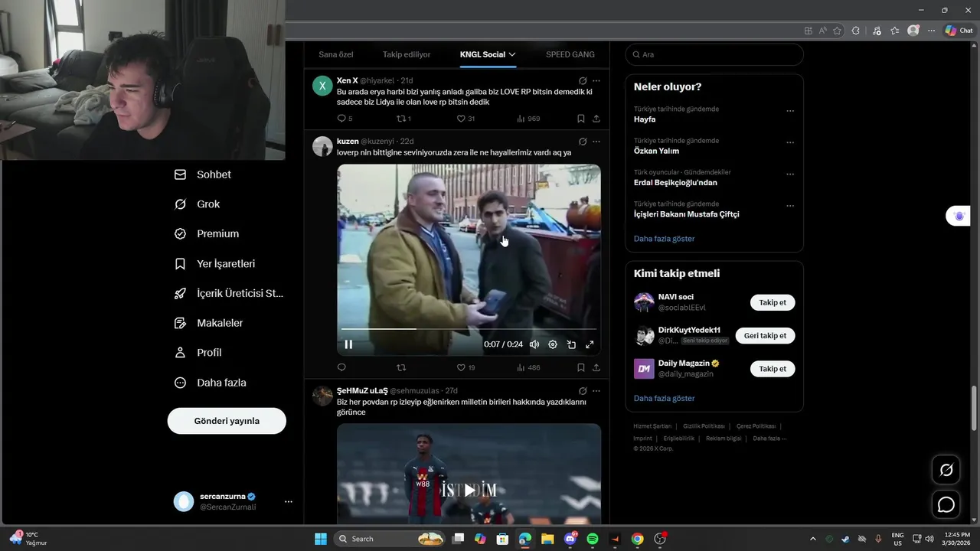The height and width of the screenshot is (551, 980).
Task: Open more options on kuzen's post
Action: (596, 142)
